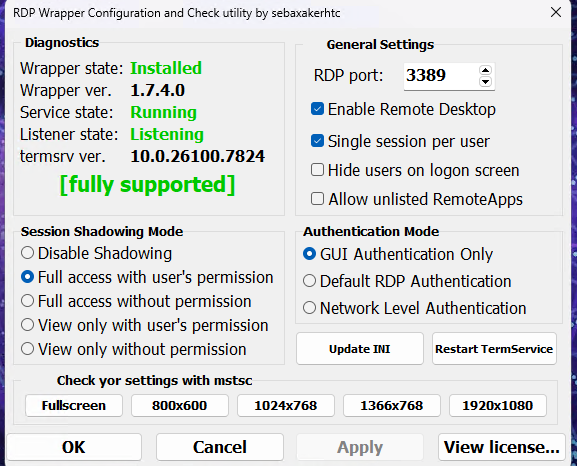Click the Update INI button
Viewport: 577px width, 466px height.
(360, 349)
